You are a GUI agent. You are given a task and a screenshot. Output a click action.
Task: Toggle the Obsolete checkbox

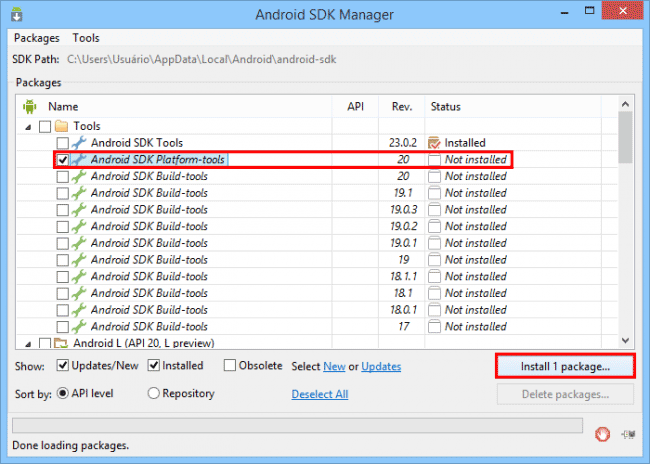(229, 365)
